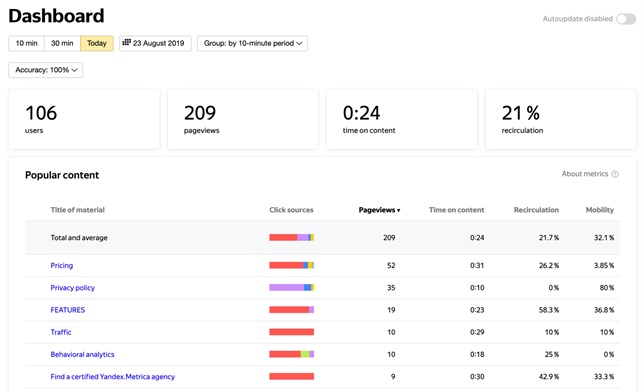Screen dimensions: 643x392
Task: Click the Dashboard page title
Action: 56,16
